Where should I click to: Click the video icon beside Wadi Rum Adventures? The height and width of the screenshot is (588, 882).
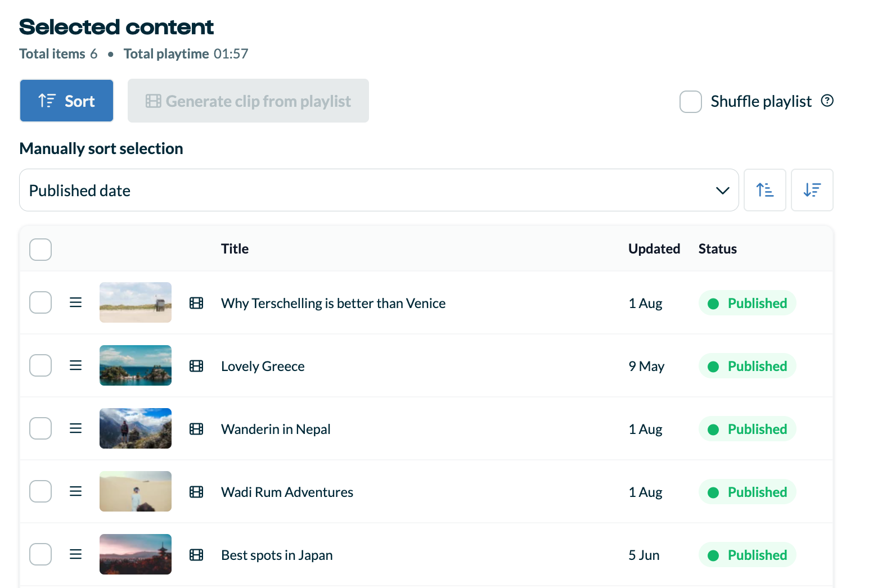[196, 492]
